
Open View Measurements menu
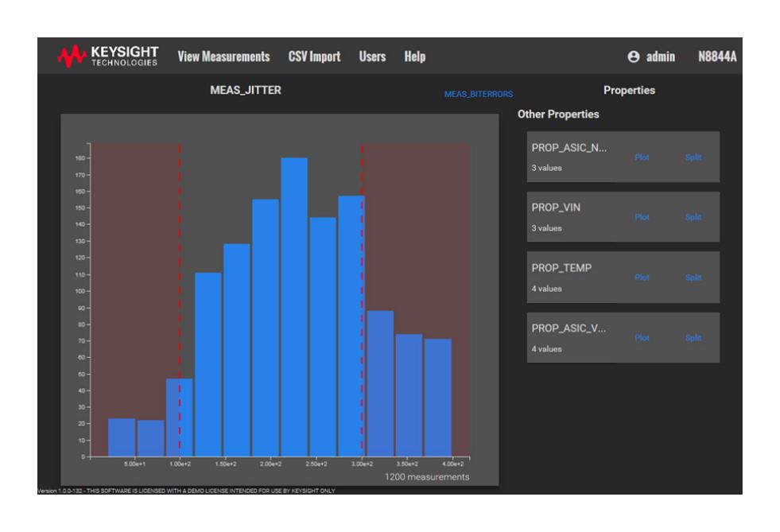[224, 56]
